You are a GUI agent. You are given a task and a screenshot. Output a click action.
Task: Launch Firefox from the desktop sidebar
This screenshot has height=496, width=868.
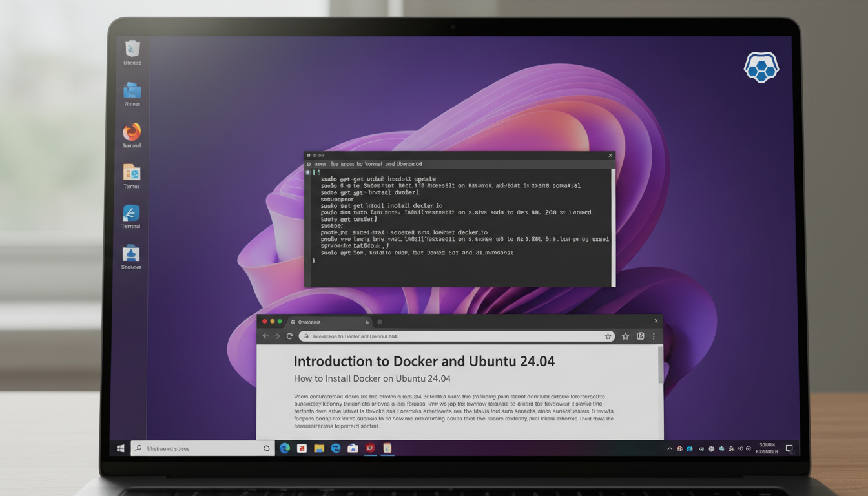point(132,132)
